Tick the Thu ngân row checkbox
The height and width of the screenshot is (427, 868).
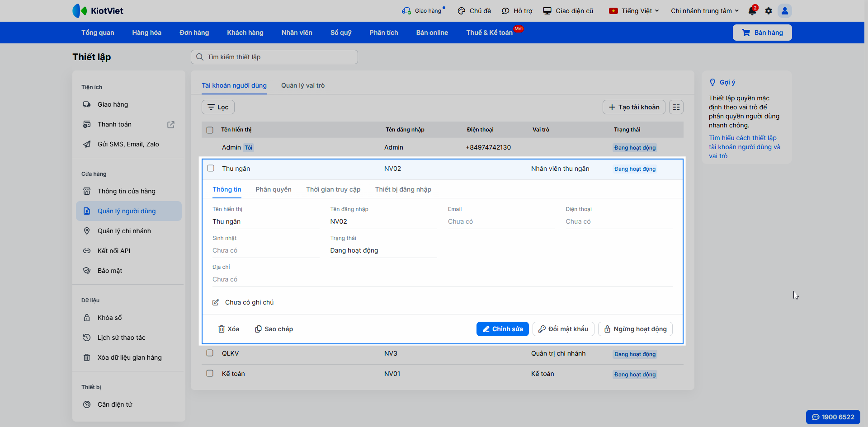[211, 168]
